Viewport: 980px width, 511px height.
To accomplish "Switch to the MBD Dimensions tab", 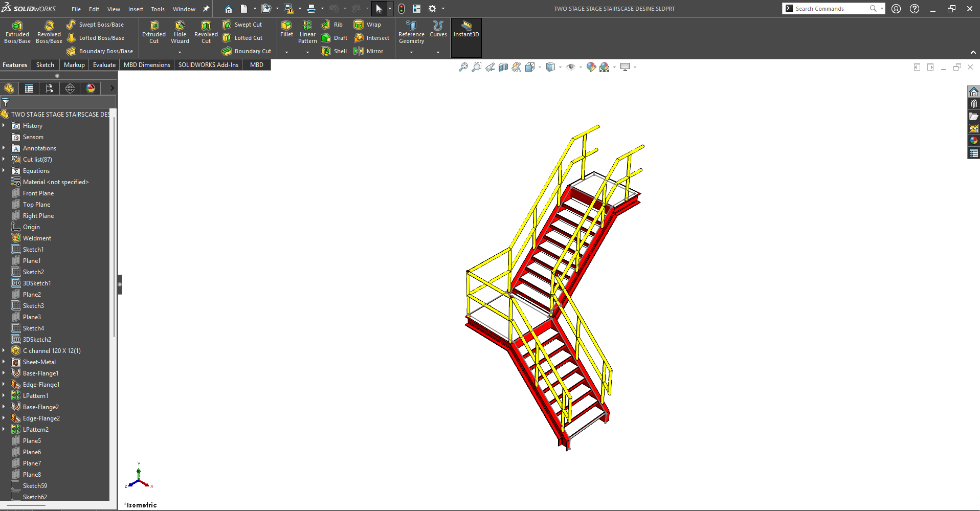I will click(147, 65).
